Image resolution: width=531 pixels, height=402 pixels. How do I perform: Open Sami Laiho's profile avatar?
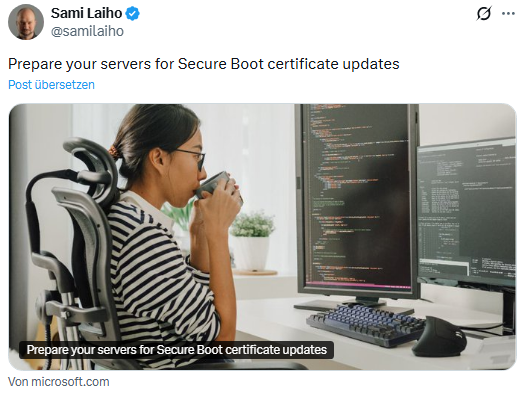pyautogui.click(x=26, y=22)
